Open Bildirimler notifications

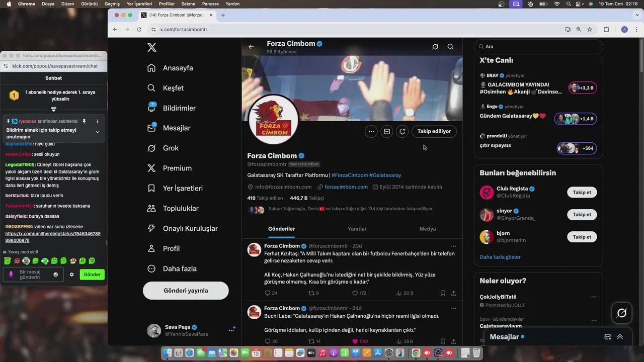[x=172, y=108]
